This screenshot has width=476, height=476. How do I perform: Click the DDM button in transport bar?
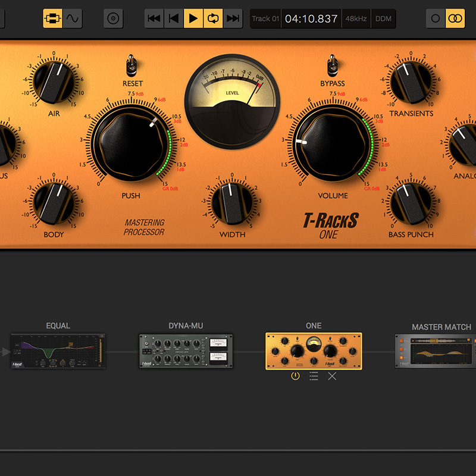[384, 18]
